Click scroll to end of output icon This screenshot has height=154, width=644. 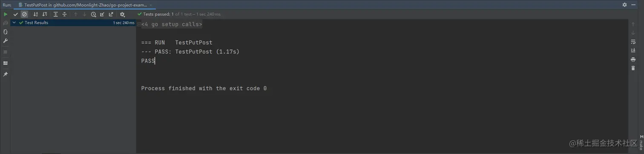click(x=633, y=51)
